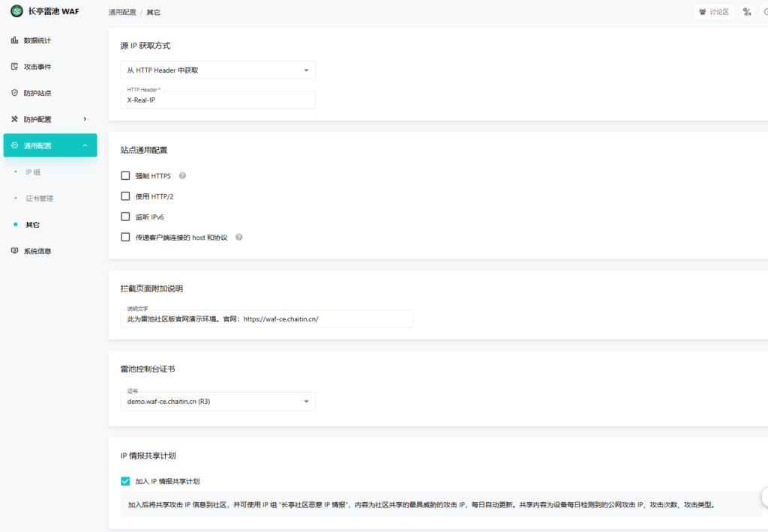Uncheck 加入 IP 情报共享计划 checkbox

click(x=125, y=481)
